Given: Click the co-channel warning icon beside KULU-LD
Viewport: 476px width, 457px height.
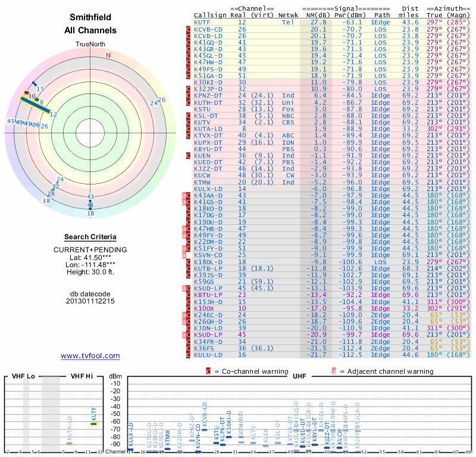Looking at the screenshot, I should (188, 355).
